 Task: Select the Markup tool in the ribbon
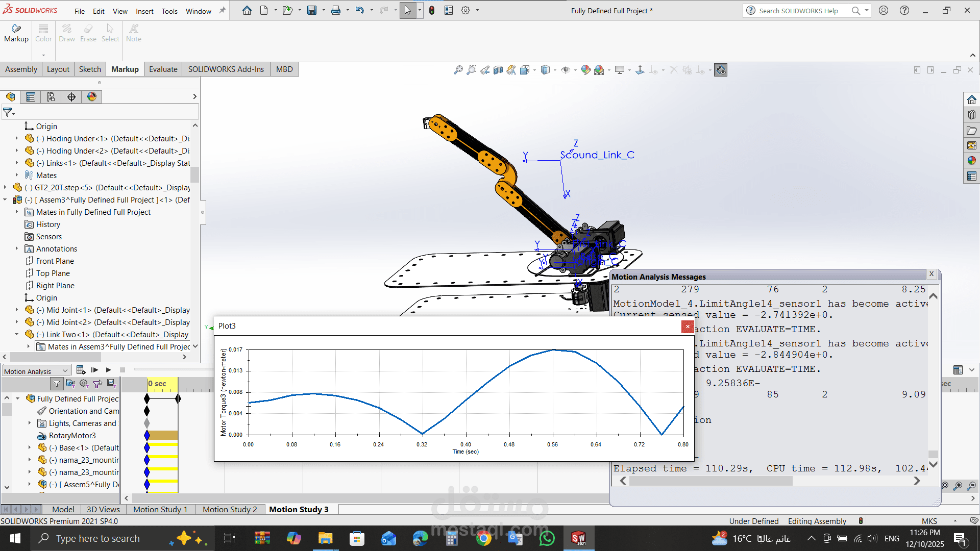click(x=16, y=33)
